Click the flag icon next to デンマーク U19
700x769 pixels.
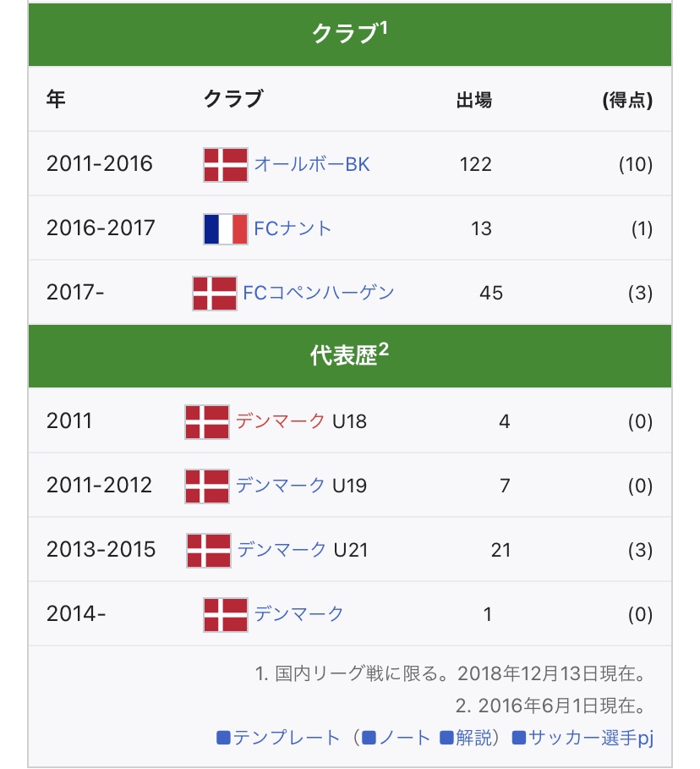click(207, 486)
